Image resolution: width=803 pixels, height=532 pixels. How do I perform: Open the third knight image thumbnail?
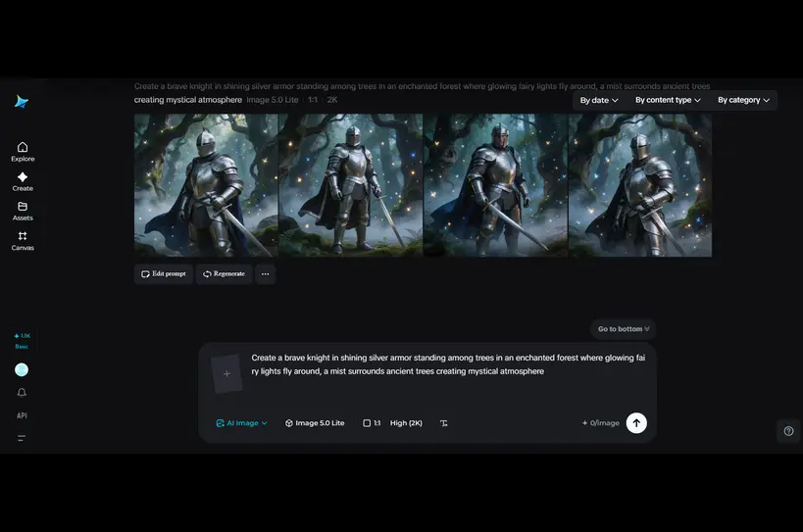(496, 185)
